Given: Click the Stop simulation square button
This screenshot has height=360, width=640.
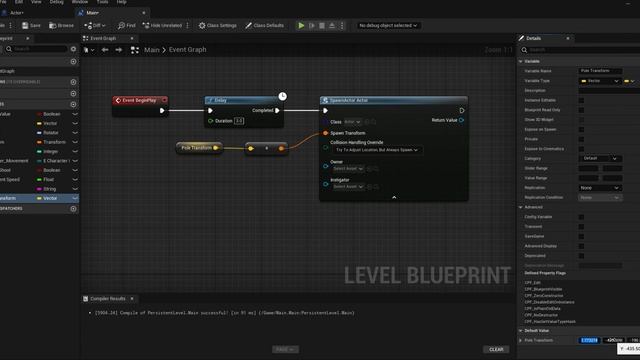Looking at the screenshot, I should click(322, 25).
